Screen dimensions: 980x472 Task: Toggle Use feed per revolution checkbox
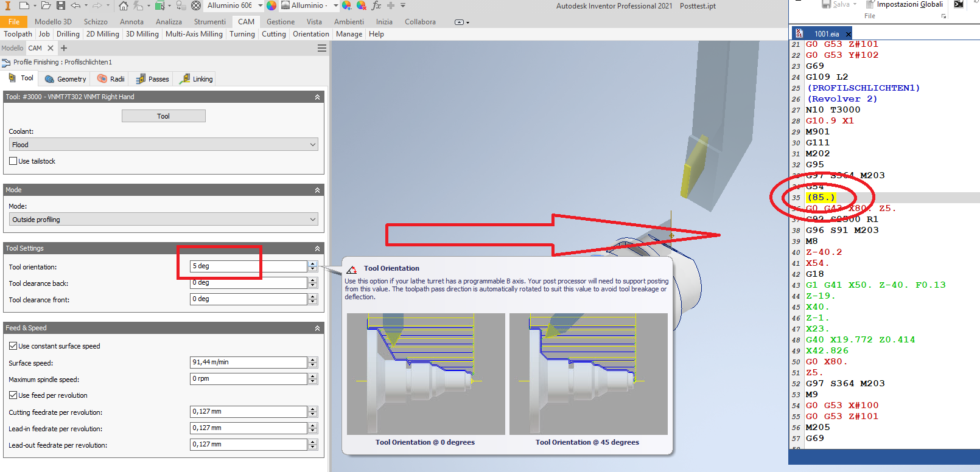click(13, 395)
